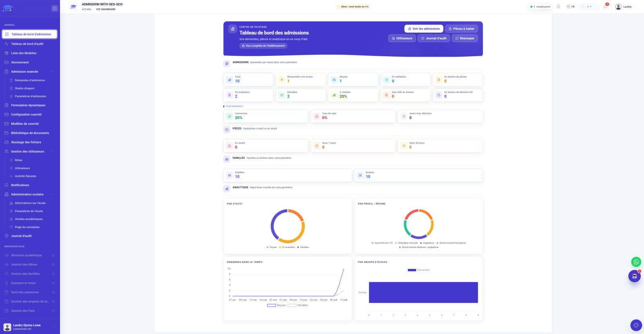Toggle the Demandes legend in Par Groupe d'Écoles chart
The image size is (644, 334).
pyautogui.click(x=419, y=270)
